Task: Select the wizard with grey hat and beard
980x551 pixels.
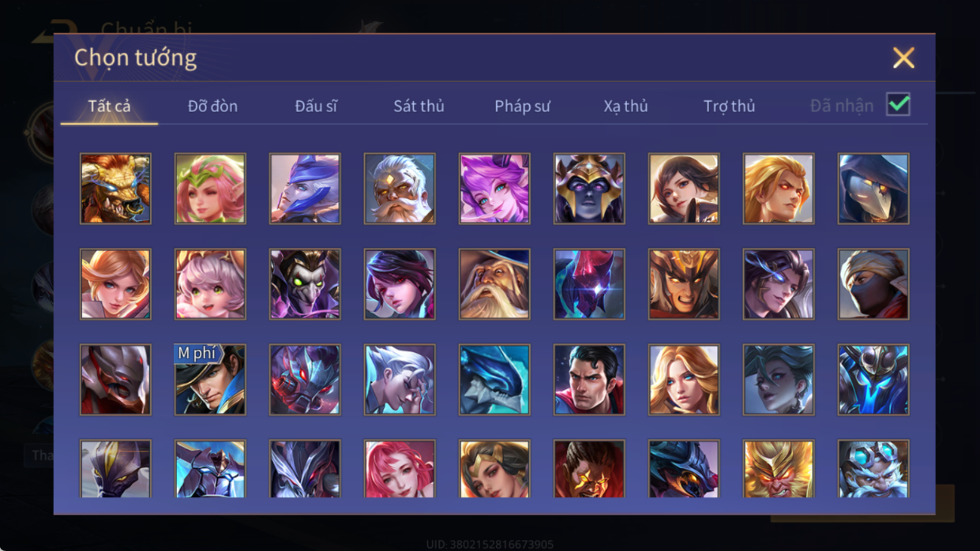Action: (495, 285)
